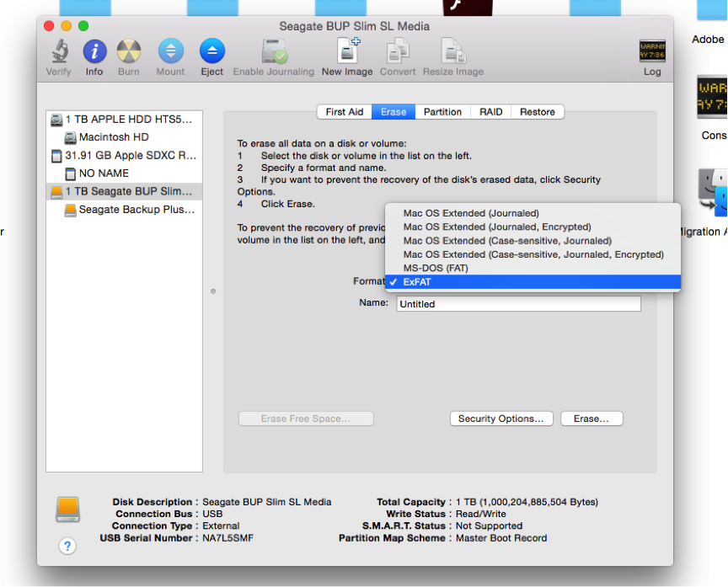Image resolution: width=728 pixels, height=587 pixels.
Task: Select the Macintosh HD volume row
Action: pos(125,137)
